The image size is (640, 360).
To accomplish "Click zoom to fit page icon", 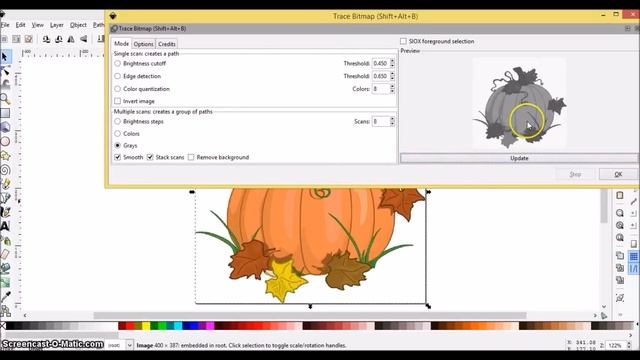I will [620, 238].
